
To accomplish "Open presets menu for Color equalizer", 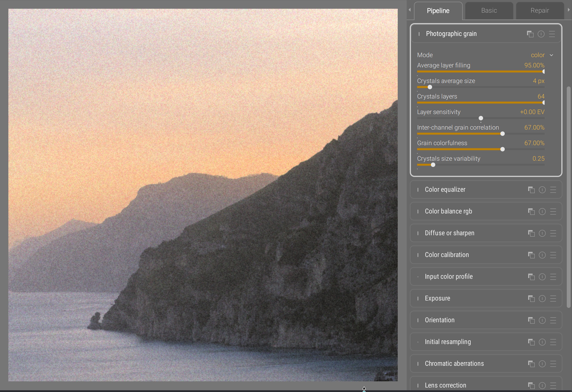I will pos(553,190).
